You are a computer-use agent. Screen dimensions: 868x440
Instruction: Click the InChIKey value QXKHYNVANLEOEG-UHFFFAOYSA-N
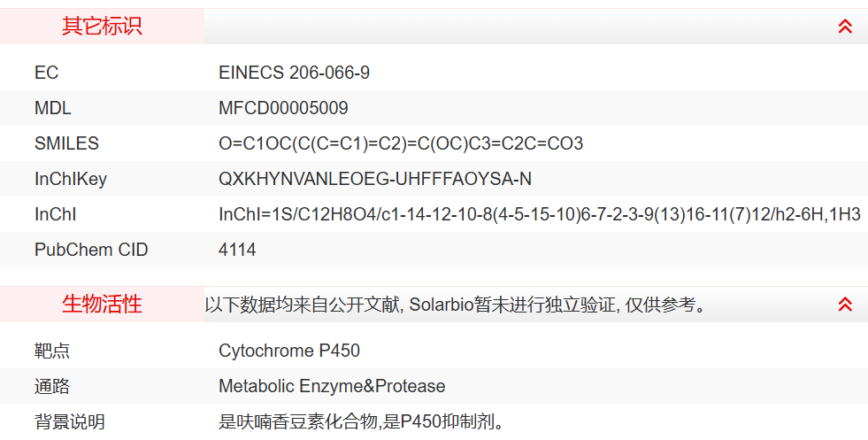coord(375,179)
